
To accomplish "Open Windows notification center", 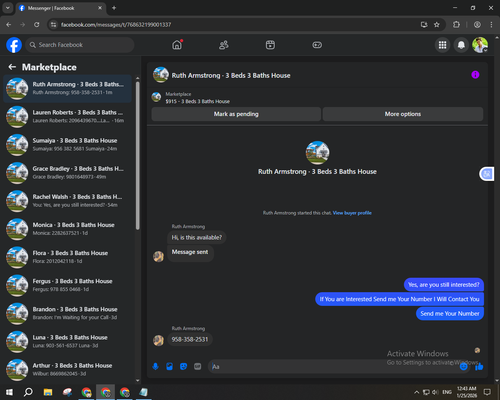I will click(x=487, y=392).
